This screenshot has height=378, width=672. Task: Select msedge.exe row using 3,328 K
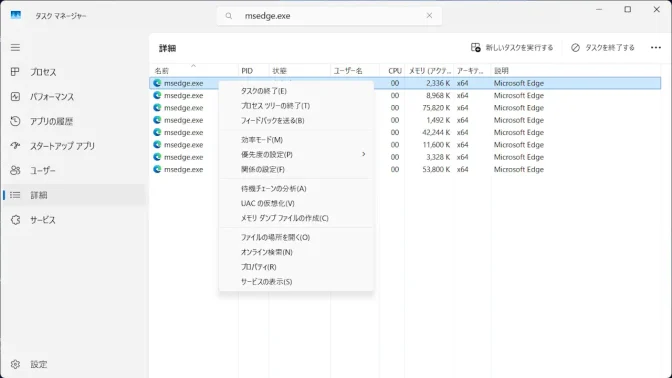point(405,157)
